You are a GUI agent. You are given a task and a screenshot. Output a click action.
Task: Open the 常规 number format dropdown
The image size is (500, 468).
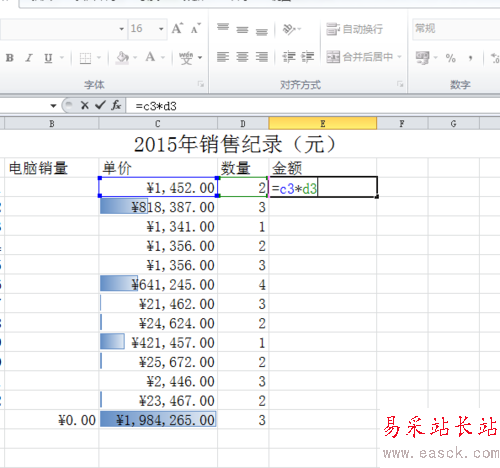click(456, 29)
